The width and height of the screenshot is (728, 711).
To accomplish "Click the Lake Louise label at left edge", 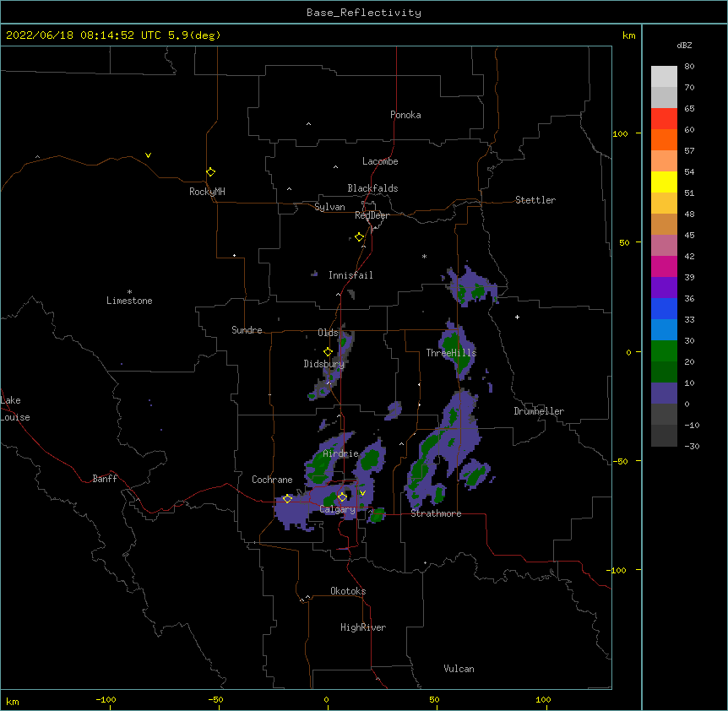I will coord(15,409).
